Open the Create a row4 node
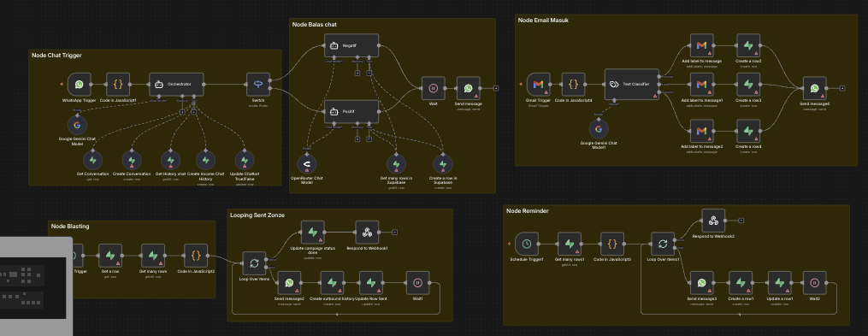 tap(748, 131)
